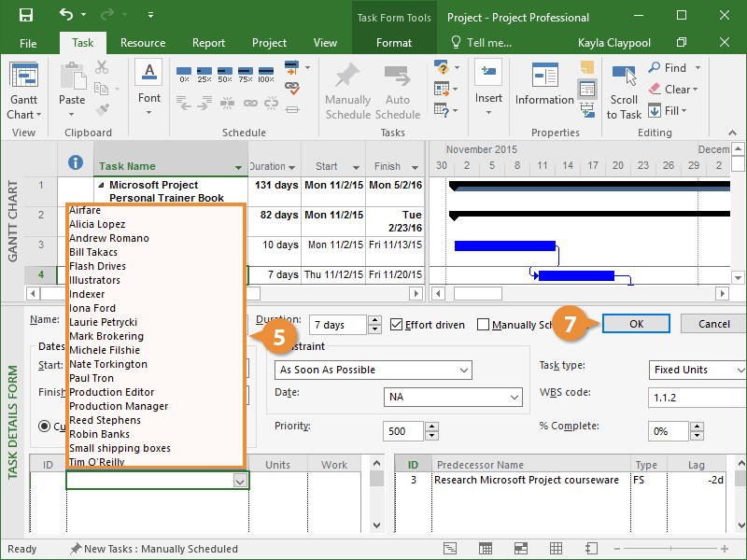
Task: Switch to the Resource ribbon tab
Action: [x=143, y=43]
